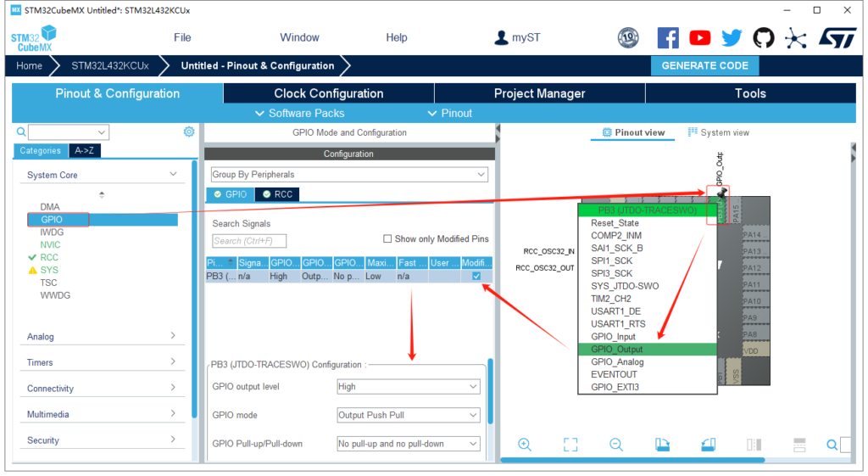Open the Group By Peripherals dropdown
The image size is (868, 476).
(348, 175)
